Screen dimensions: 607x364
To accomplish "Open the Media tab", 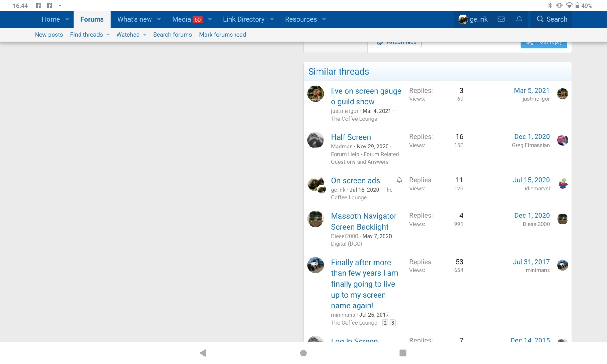I will (x=181, y=19).
